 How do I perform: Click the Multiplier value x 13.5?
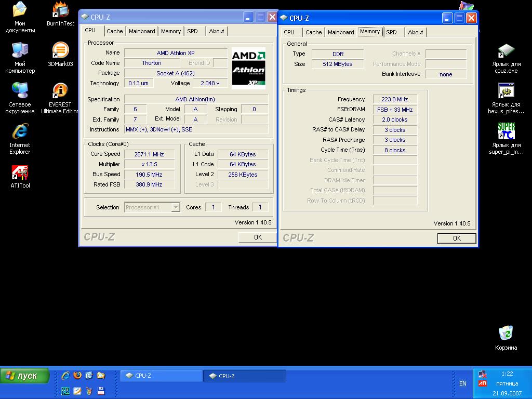pos(149,164)
